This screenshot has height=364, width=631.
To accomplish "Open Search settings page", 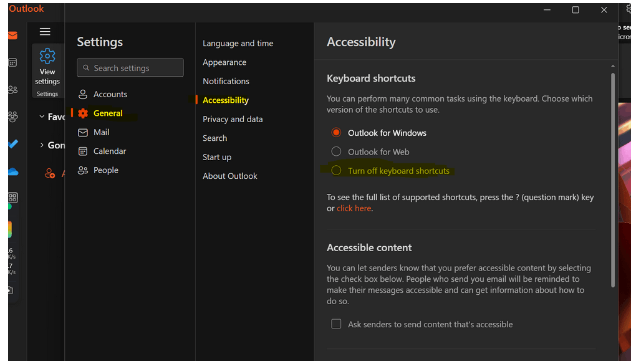I will click(x=215, y=138).
